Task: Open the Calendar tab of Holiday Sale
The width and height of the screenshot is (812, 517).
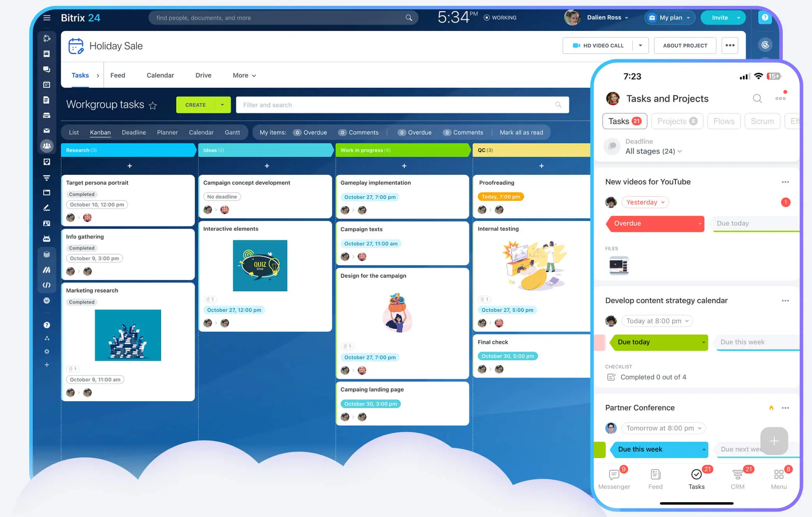Action: tap(160, 75)
